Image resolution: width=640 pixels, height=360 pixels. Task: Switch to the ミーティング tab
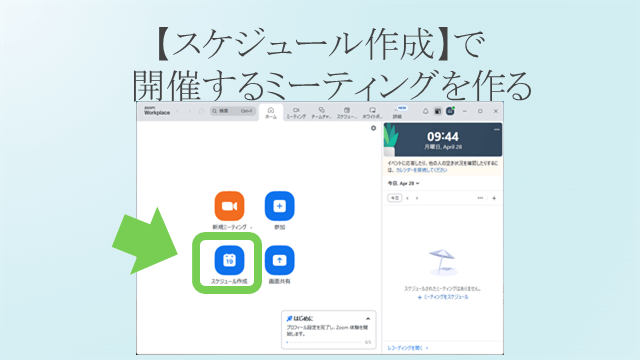tap(296, 113)
